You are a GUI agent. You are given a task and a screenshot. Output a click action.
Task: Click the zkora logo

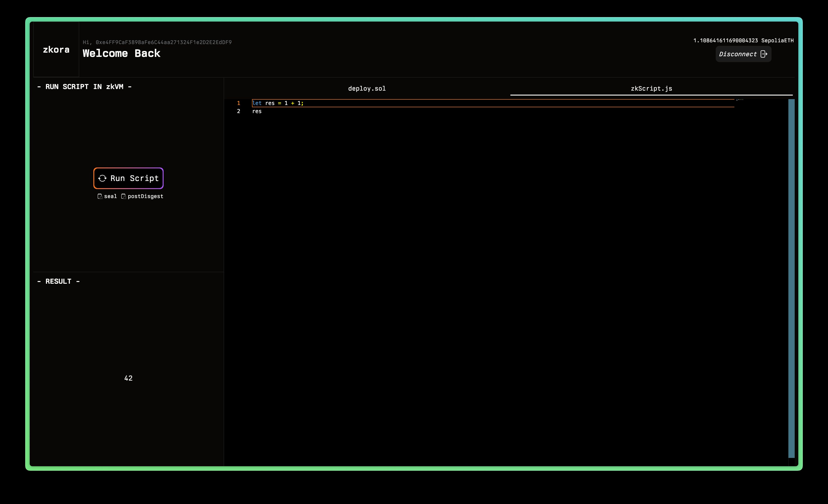pyautogui.click(x=56, y=50)
